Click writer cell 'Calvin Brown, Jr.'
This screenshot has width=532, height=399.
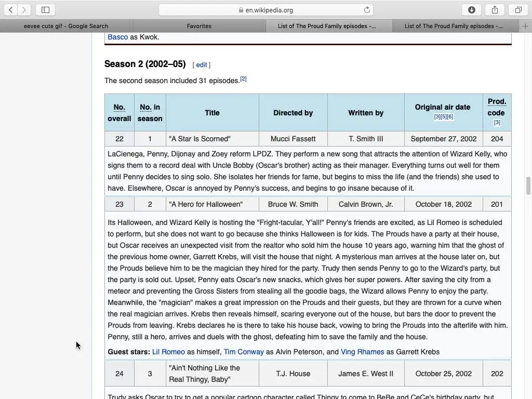366,204
